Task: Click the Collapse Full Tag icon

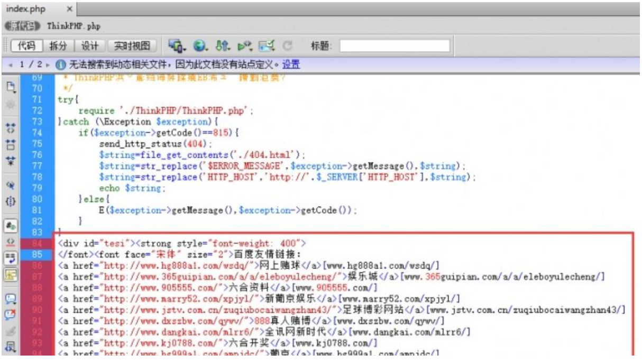Action: [x=10, y=127]
